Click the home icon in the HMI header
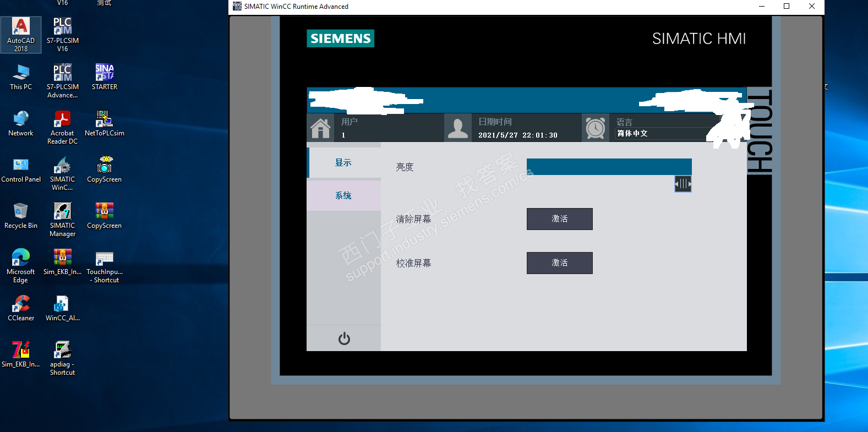 pyautogui.click(x=320, y=128)
